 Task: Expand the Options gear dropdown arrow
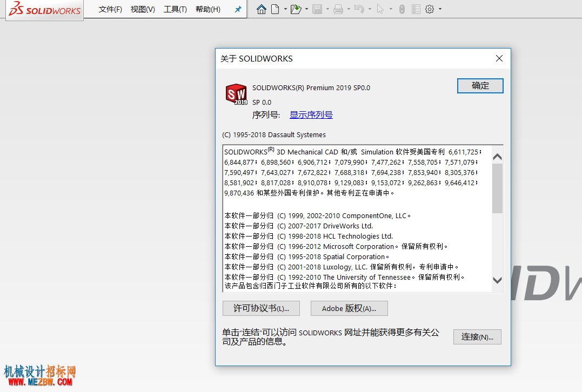click(x=440, y=9)
